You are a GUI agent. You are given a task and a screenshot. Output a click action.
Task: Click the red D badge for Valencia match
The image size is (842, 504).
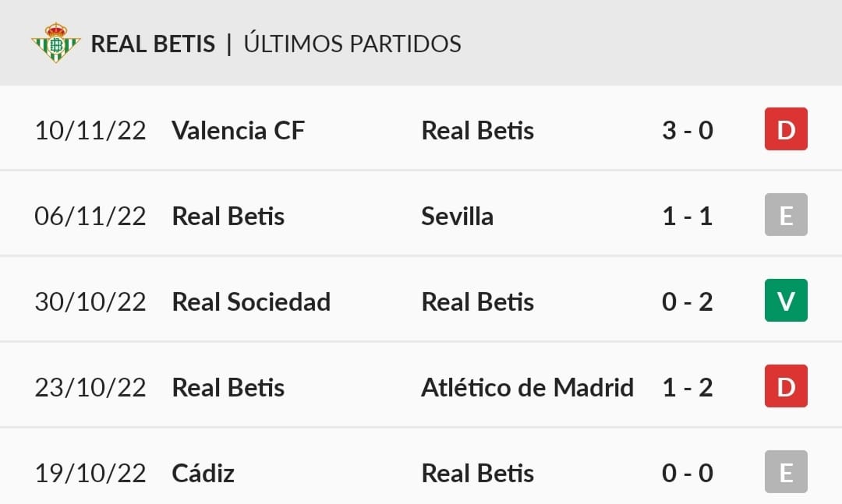point(786,129)
